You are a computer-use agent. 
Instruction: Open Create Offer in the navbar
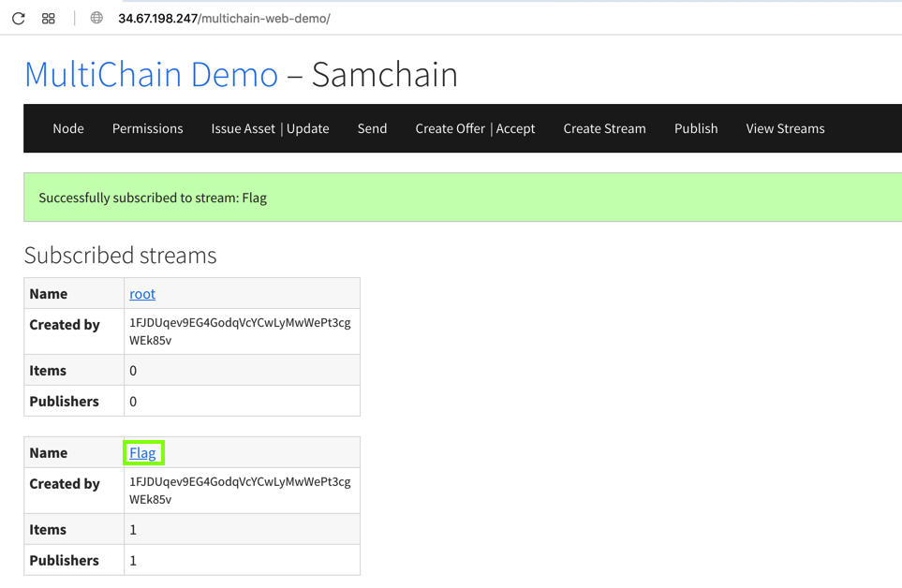point(450,128)
